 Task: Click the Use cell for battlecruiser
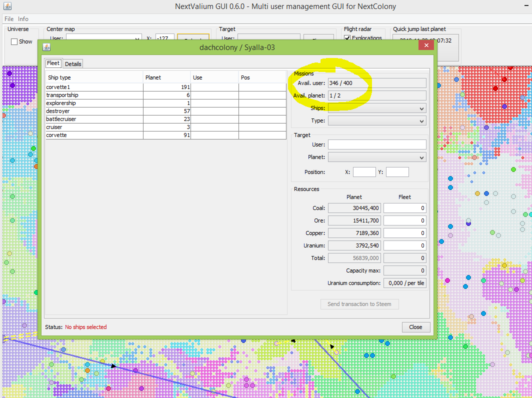214,119
